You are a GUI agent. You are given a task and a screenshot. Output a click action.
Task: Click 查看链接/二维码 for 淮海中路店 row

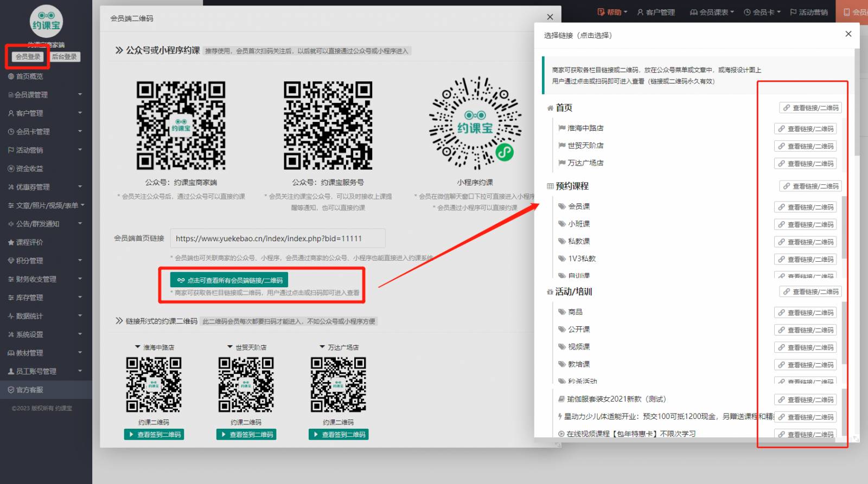[x=805, y=129]
